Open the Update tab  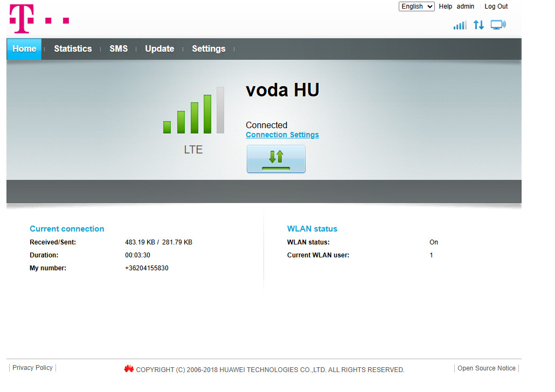(x=159, y=49)
